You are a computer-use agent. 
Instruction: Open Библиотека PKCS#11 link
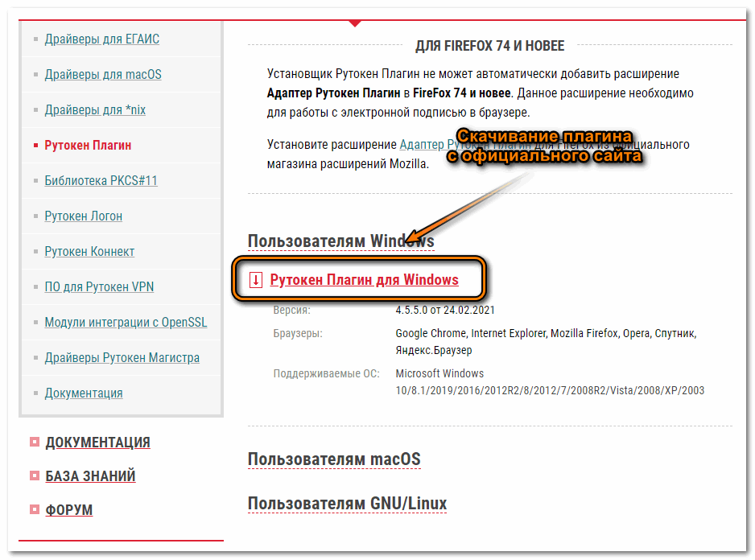click(x=101, y=180)
